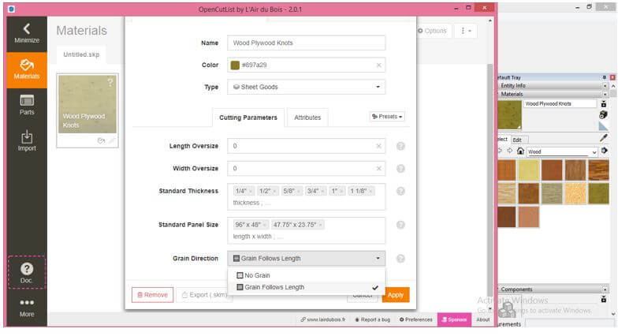
Task: Click the Name input field
Action: click(x=306, y=43)
